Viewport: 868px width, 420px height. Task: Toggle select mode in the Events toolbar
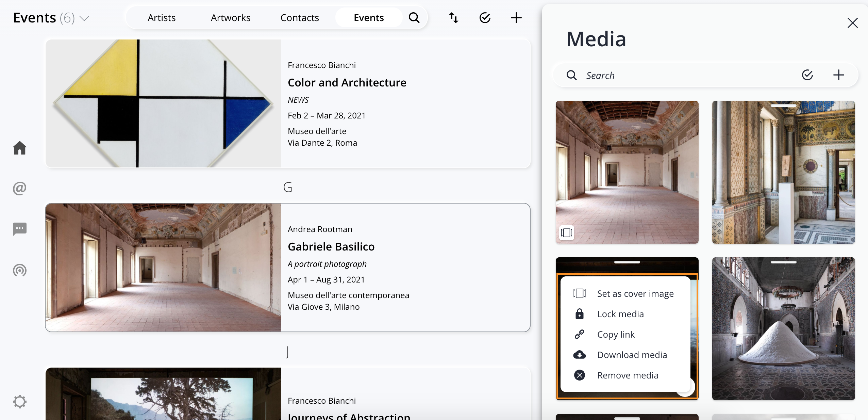pos(485,18)
